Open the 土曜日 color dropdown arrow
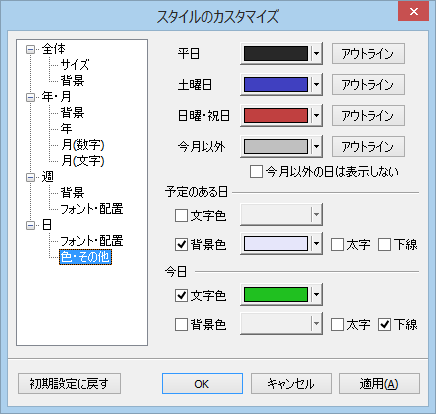 click(x=316, y=85)
